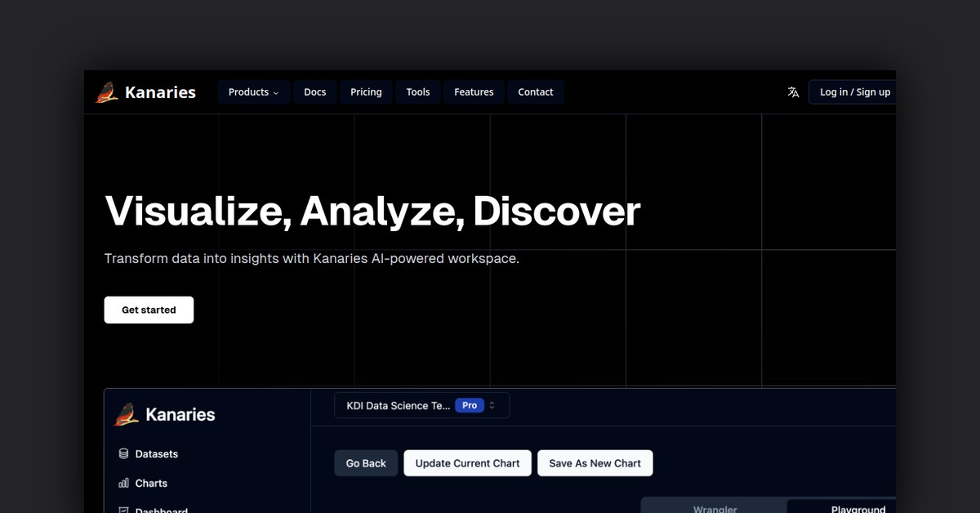
Task: Switch to the Playground tab
Action: (858, 508)
